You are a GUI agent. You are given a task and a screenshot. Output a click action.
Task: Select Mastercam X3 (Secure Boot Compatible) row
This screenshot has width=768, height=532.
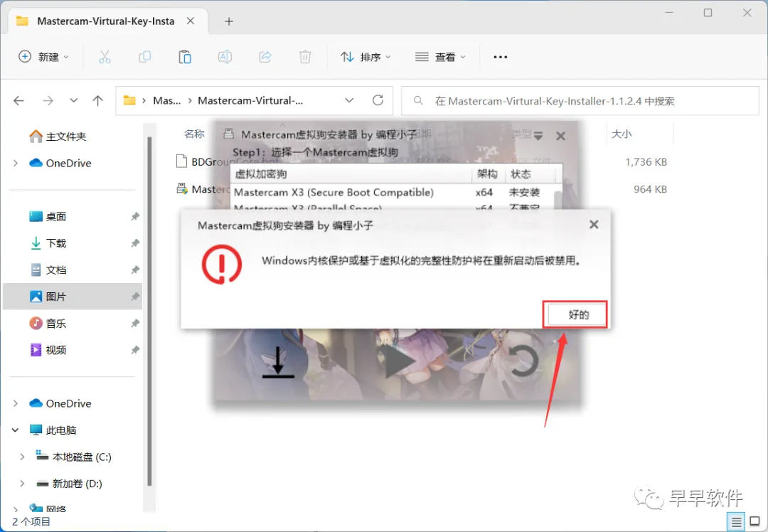click(x=393, y=193)
